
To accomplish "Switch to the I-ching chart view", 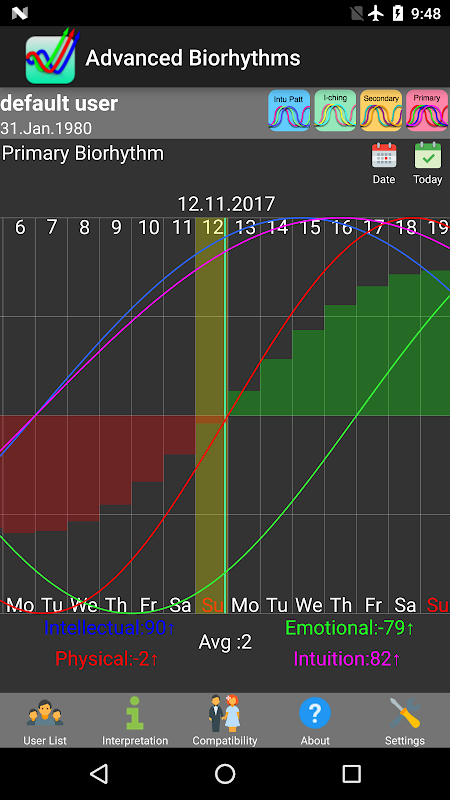I will tap(335, 111).
